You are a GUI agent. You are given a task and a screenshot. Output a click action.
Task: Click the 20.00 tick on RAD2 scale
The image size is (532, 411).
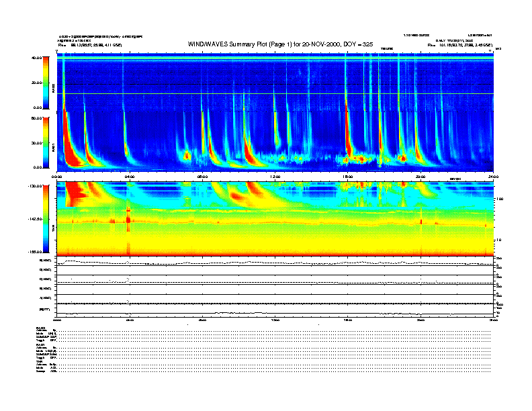(36, 83)
